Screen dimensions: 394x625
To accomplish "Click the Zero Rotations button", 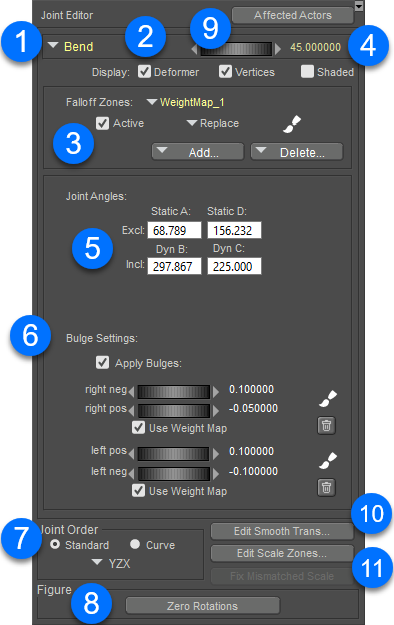I will (203, 606).
